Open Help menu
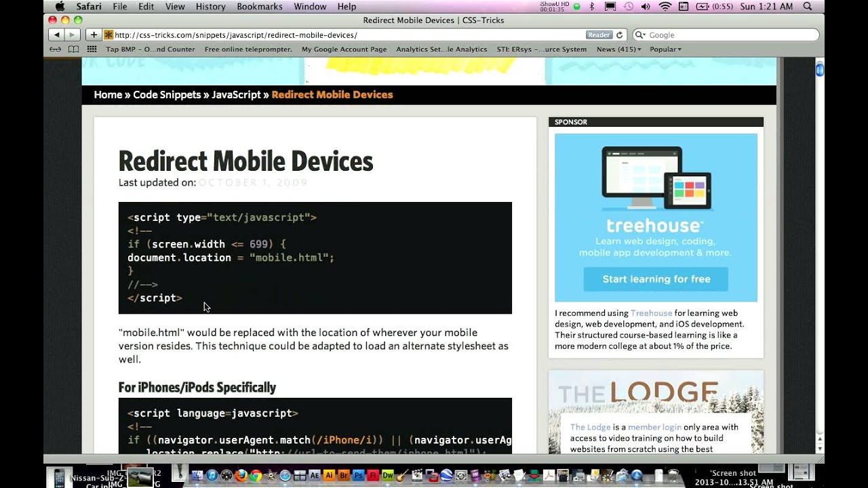The image size is (868, 488). 347,6
